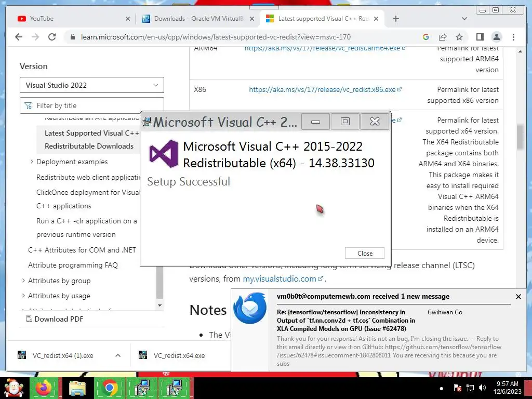Open the downloaded VC_redist.x64 (1).exe

(63, 355)
